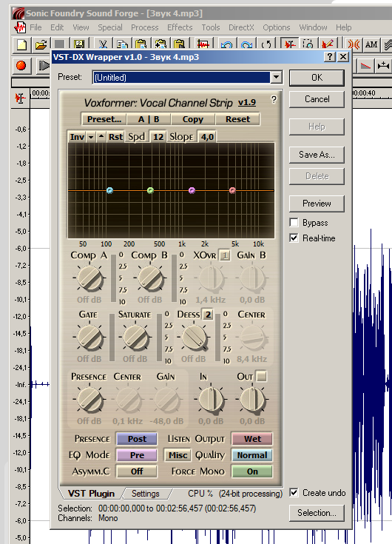Click the Copy toolbar icon
392x544 pixels.
tap(122, 44)
